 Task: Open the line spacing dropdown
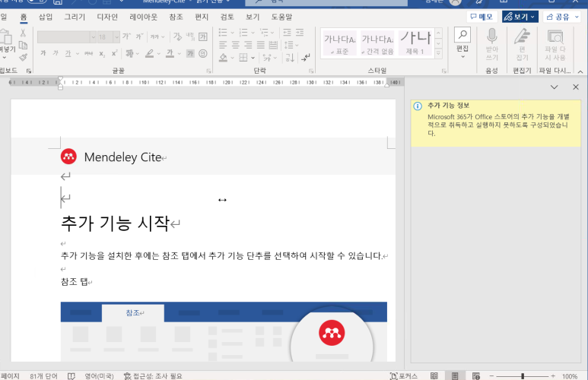click(291, 46)
